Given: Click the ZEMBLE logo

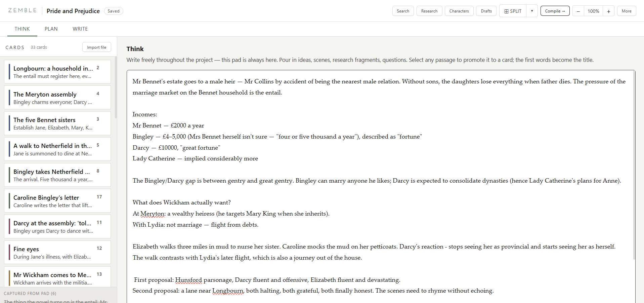Looking at the screenshot, I should click(23, 10).
